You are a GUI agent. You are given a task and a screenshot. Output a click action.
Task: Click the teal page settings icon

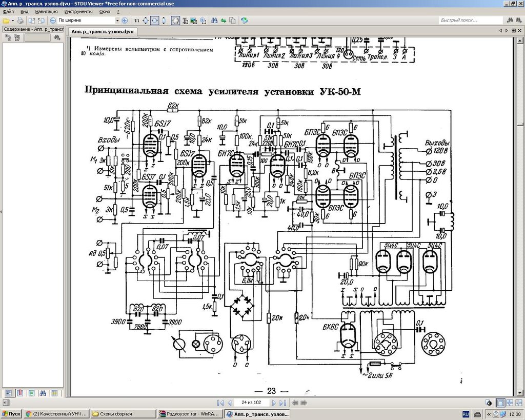coord(245,21)
